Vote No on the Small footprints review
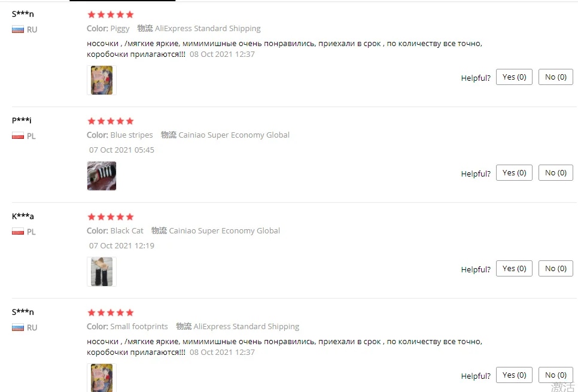The height and width of the screenshot is (392, 578). point(555,375)
